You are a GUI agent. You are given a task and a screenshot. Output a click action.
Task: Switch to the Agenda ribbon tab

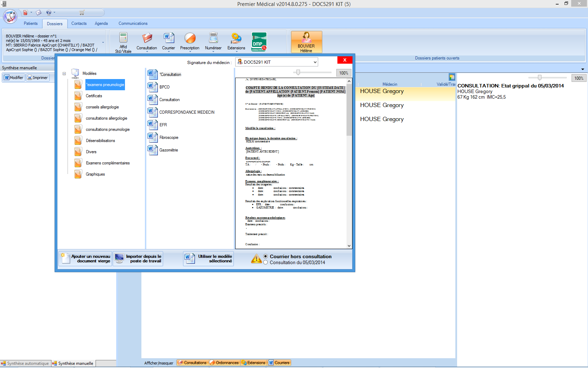click(101, 23)
